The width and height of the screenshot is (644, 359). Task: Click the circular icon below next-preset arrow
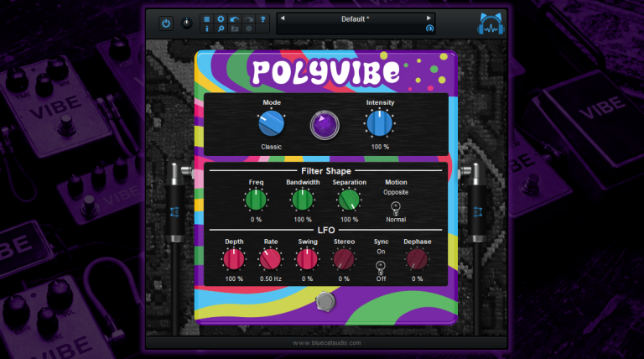429,29
